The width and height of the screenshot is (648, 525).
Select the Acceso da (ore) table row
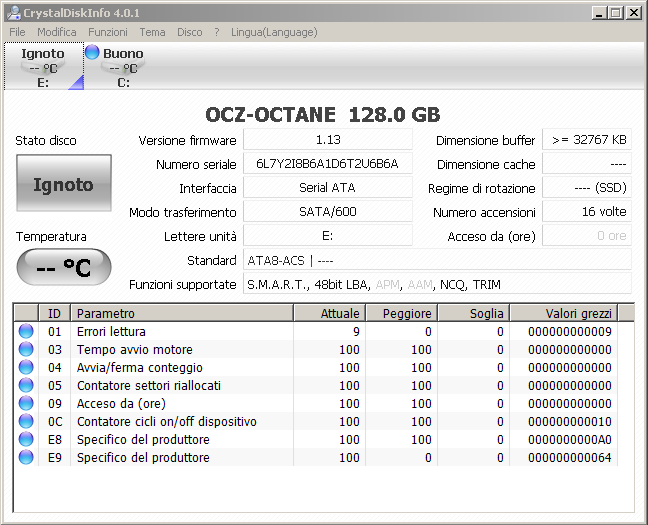click(x=316, y=403)
